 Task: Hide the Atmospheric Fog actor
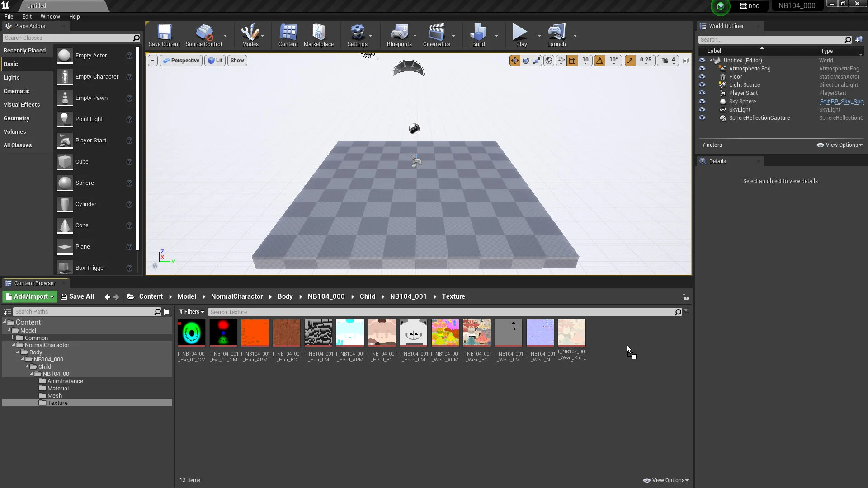click(702, 69)
